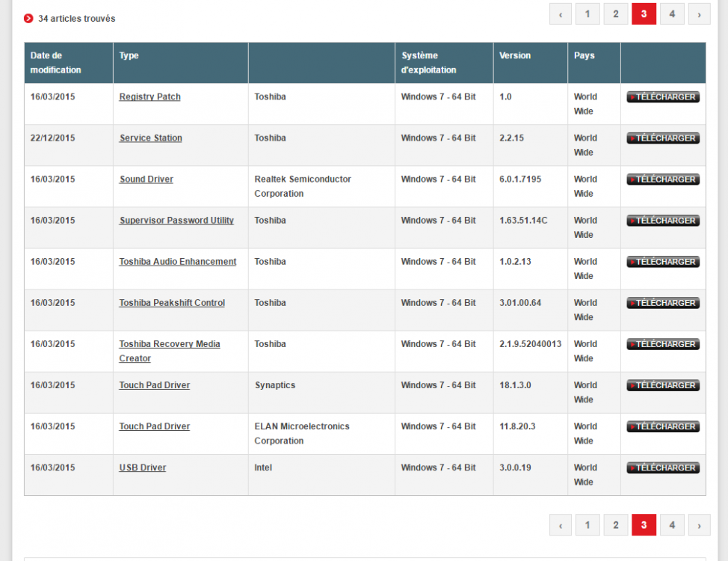Open the USB Driver link
Screen dimensions: 728x561
point(142,467)
